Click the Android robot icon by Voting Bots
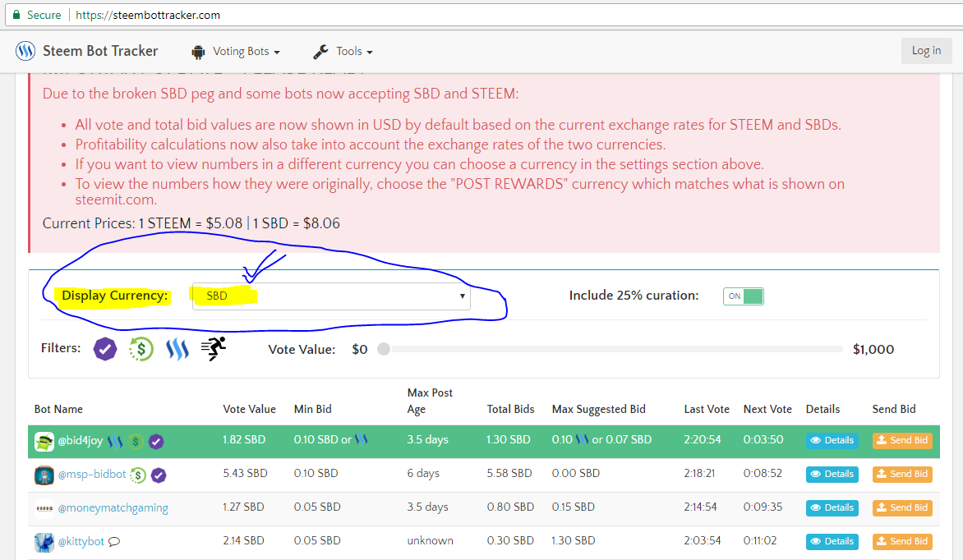Screen dimensions: 963x560 (x=198, y=53)
